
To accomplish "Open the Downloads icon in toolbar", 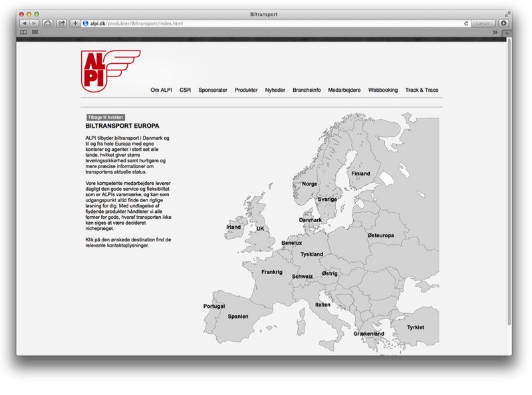I will [503, 23].
